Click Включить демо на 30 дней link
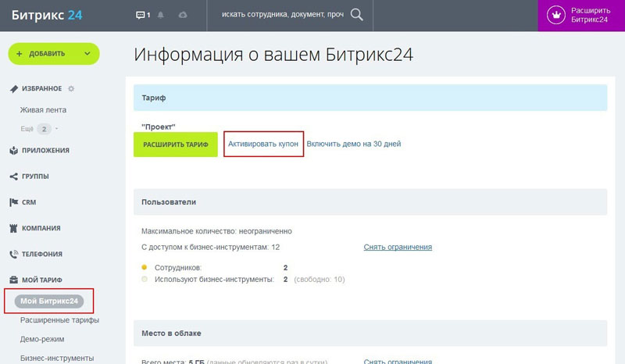This screenshot has width=625, height=364. pyautogui.click(x=354, y=144)
